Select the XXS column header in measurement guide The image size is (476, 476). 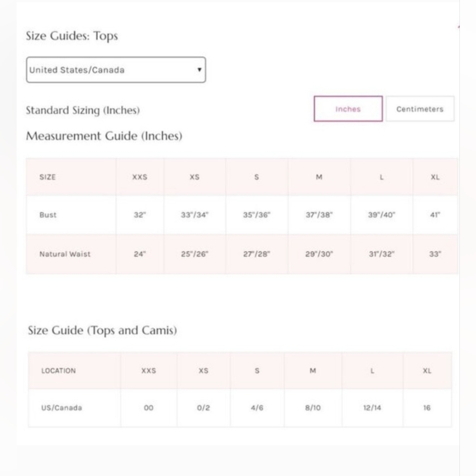coord(139,177)
